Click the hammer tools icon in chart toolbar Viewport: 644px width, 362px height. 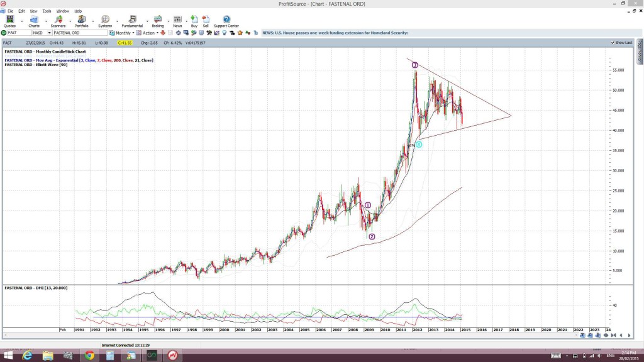(x=209, y=33)
